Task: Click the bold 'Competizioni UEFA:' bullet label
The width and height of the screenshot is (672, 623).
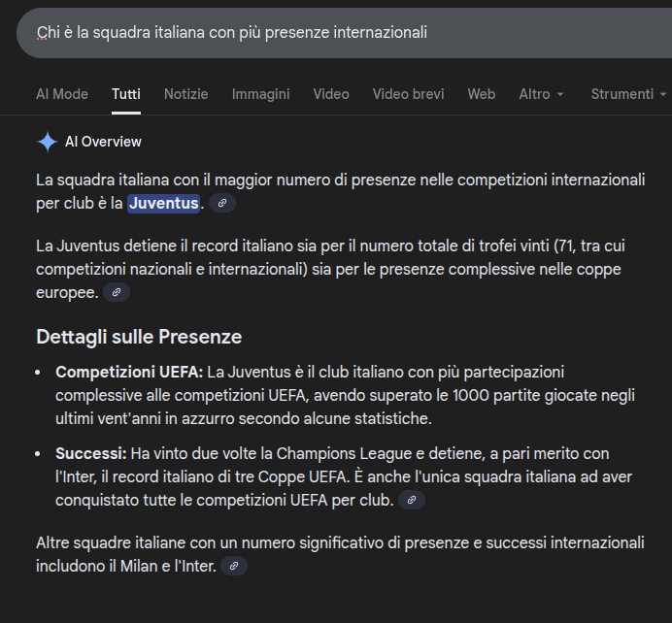Action: click(x=129, y=372)
